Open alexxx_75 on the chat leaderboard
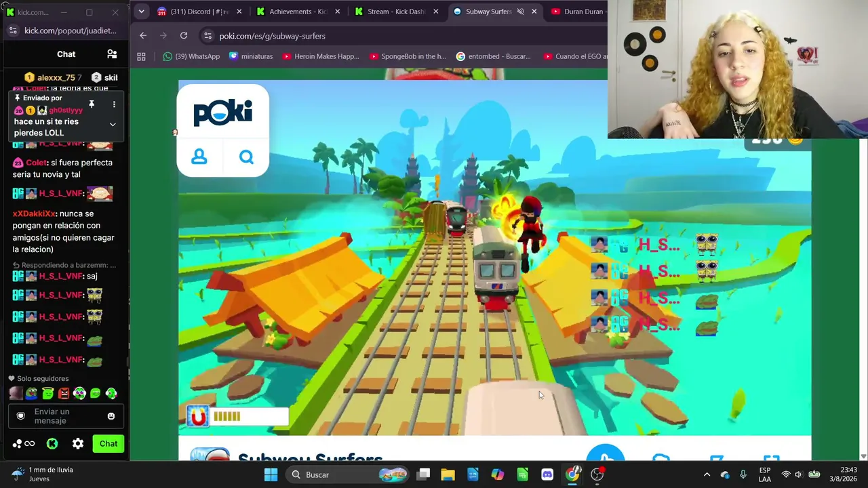Screen dimensions: 868x488 point(55,78)
